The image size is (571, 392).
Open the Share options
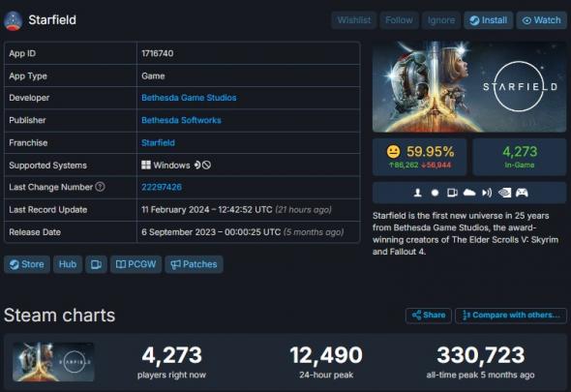[x=429, y=316]
